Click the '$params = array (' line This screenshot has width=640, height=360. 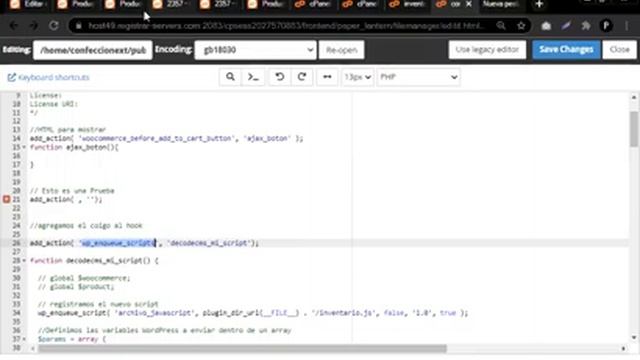click(72, 339)
